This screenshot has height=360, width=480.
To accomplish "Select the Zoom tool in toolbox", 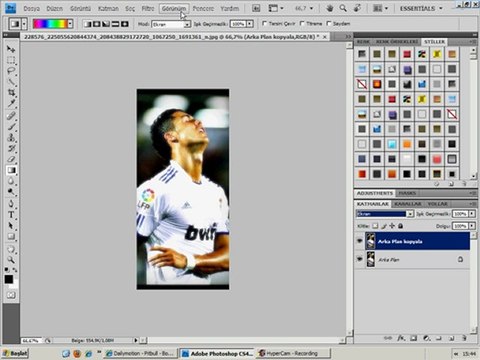I will click(11, 260).
